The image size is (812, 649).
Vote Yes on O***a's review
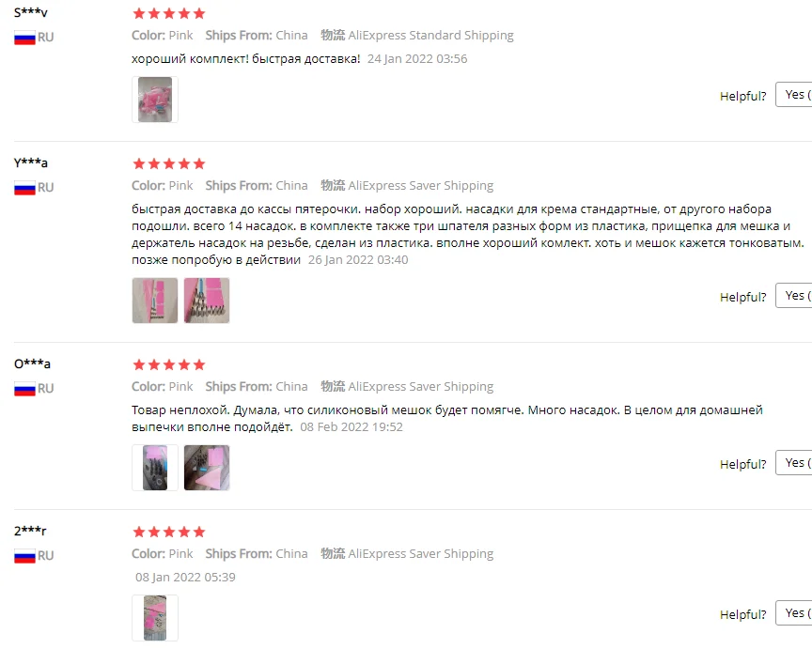794,463
